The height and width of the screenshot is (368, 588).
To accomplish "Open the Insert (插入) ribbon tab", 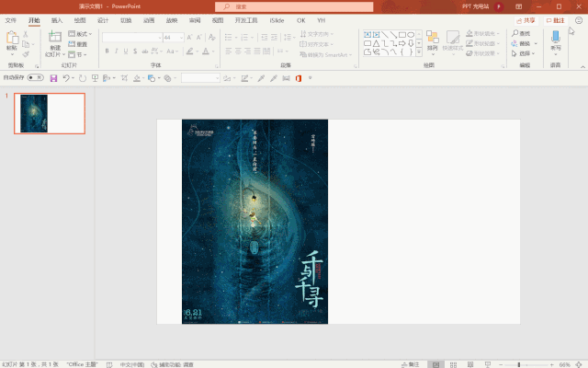I will pos(57,19).
